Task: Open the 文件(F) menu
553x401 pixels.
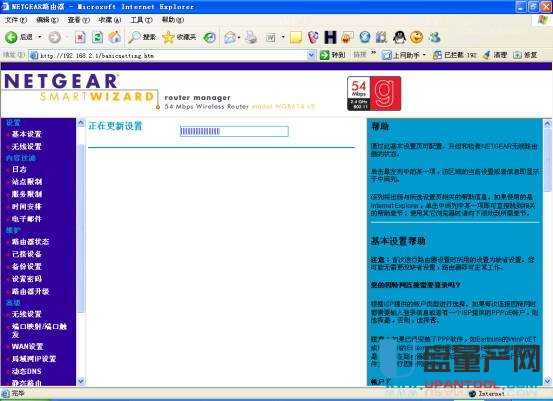Action: [16, 20]
